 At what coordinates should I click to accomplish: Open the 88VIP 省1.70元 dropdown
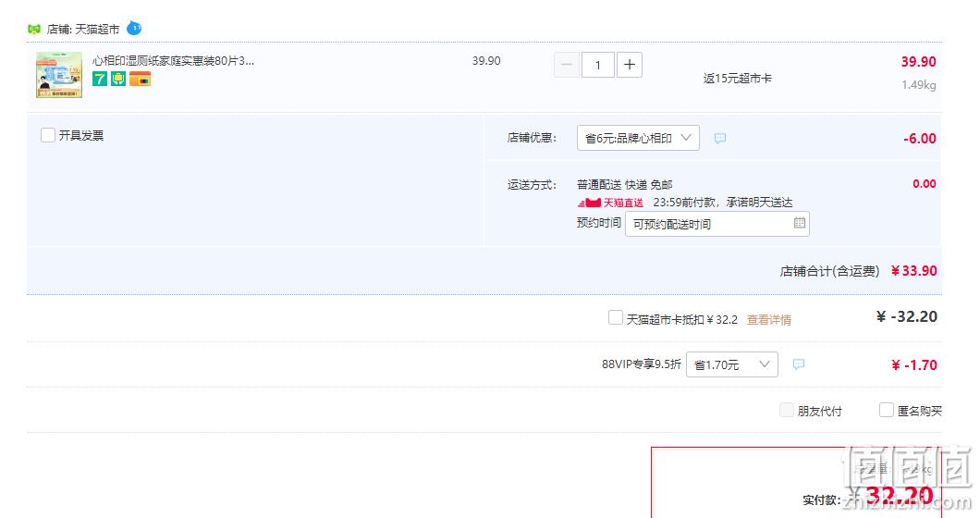tap(732, 364)
